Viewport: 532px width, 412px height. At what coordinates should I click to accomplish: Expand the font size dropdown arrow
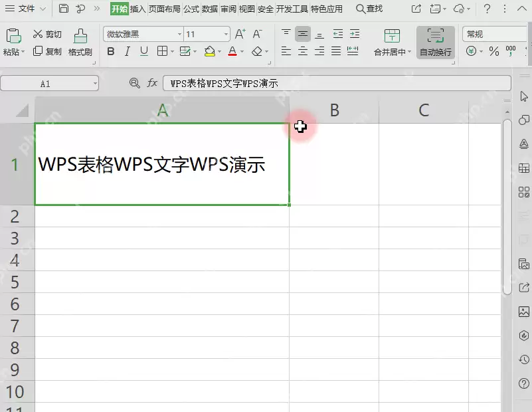226,34
